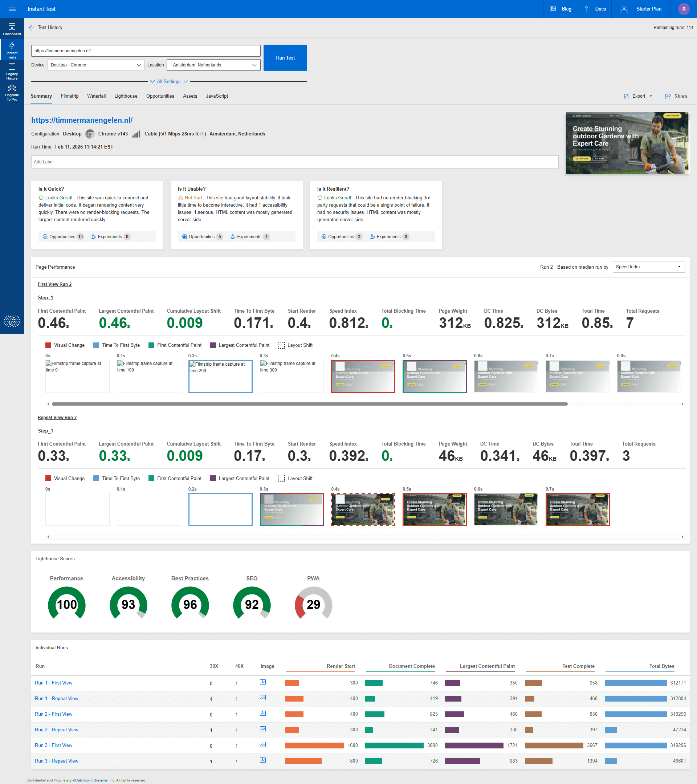The image size is (697, 784).
Task: Open the Run 2 - First View link
Action: (x=54, y=714)
